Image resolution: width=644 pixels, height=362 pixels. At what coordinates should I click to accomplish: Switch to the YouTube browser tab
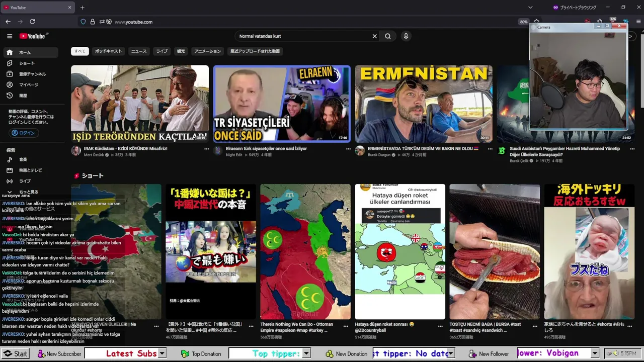pos(38,8)
